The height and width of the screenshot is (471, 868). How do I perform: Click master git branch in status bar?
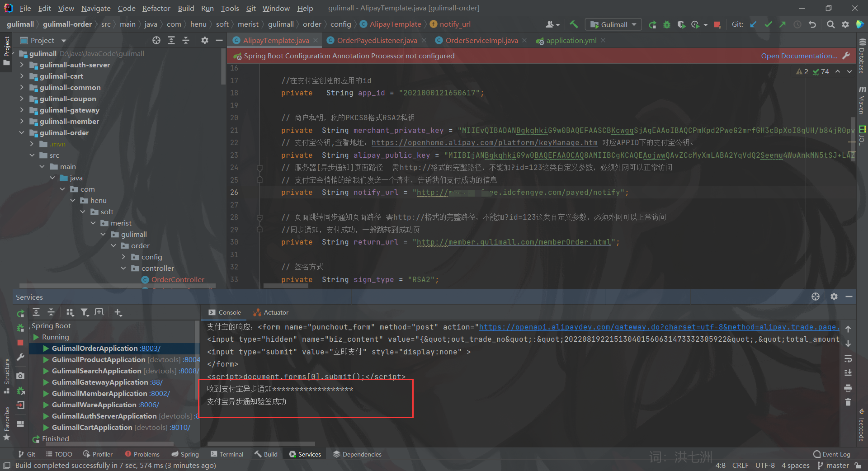[833, 465]
